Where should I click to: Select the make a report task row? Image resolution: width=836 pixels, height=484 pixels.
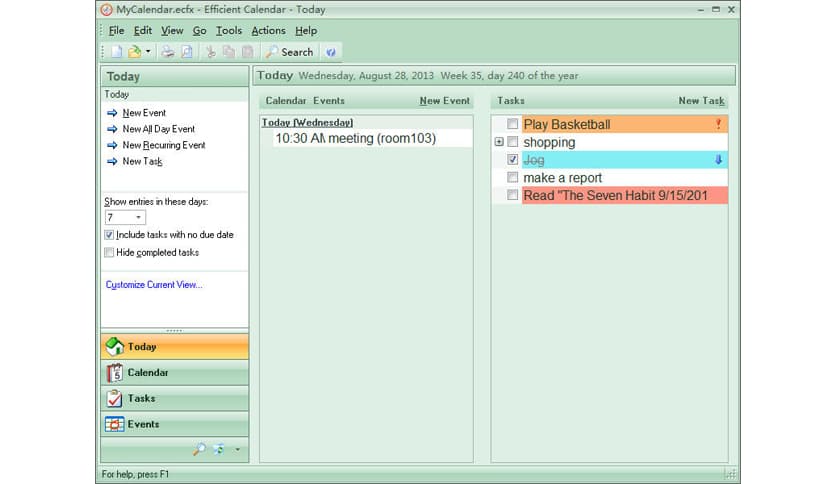(625, 178)
